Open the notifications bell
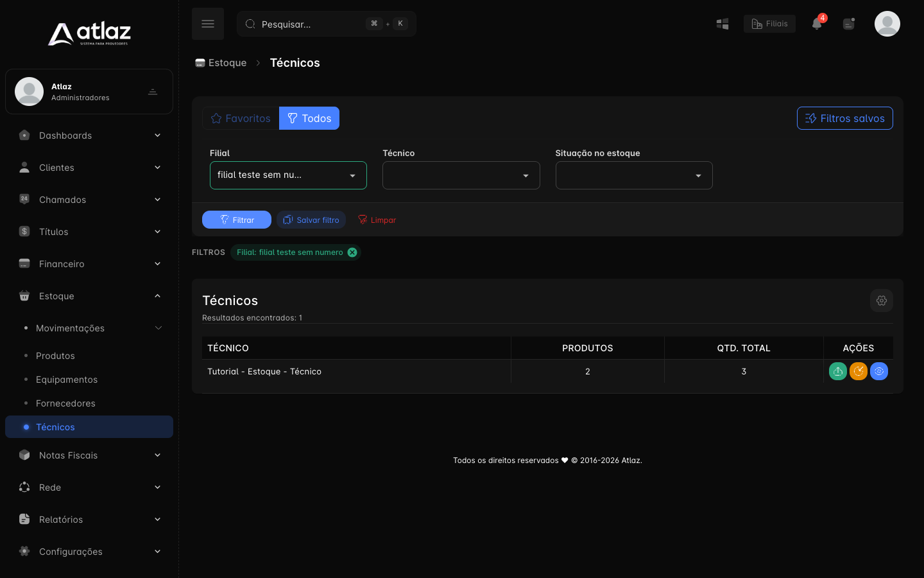 817,24
